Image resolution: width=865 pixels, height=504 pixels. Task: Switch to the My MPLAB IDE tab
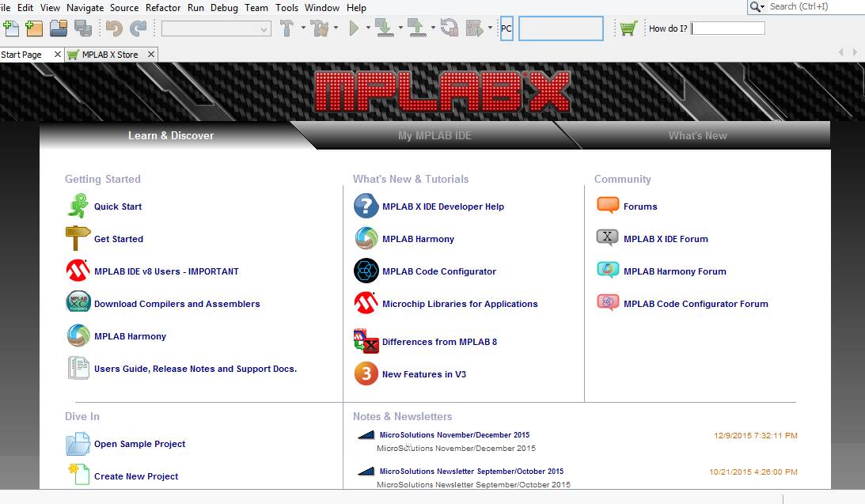tap(434, 135)
